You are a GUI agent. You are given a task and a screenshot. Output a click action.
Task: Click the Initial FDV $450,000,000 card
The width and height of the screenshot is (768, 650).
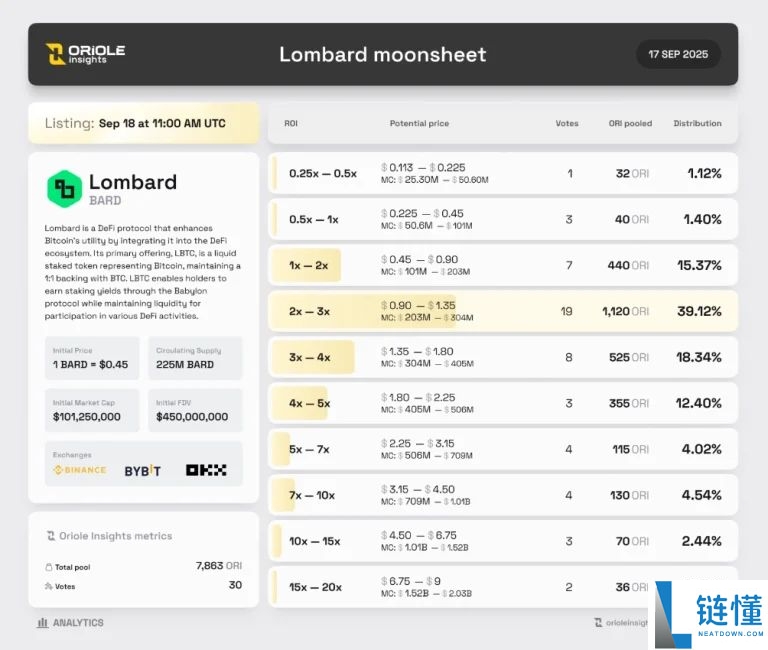tap(195, 410)
